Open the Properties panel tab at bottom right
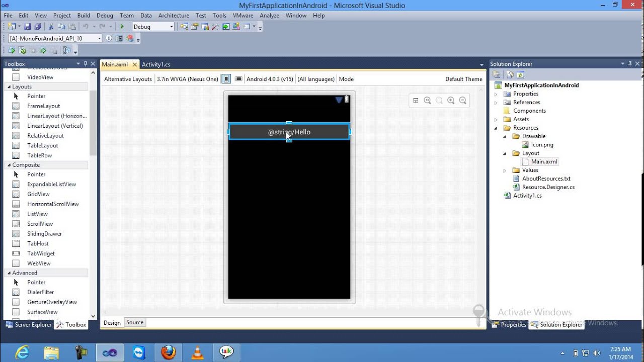The image size is (644, 362). (x=509, y=325)
